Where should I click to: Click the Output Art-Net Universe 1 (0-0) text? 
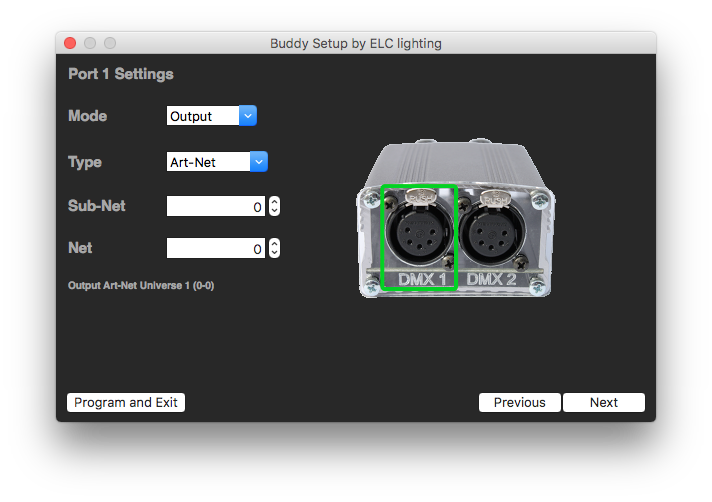click(x=141, y=285)
